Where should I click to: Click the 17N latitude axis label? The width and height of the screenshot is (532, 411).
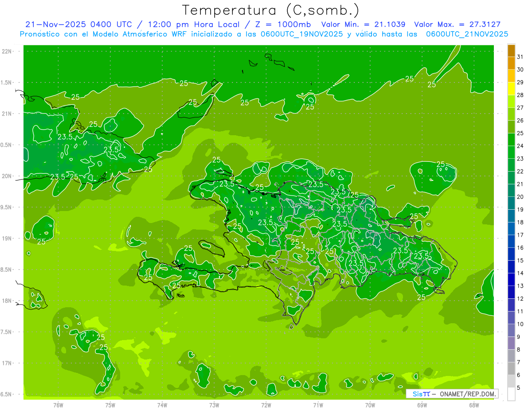coord(7,363)
